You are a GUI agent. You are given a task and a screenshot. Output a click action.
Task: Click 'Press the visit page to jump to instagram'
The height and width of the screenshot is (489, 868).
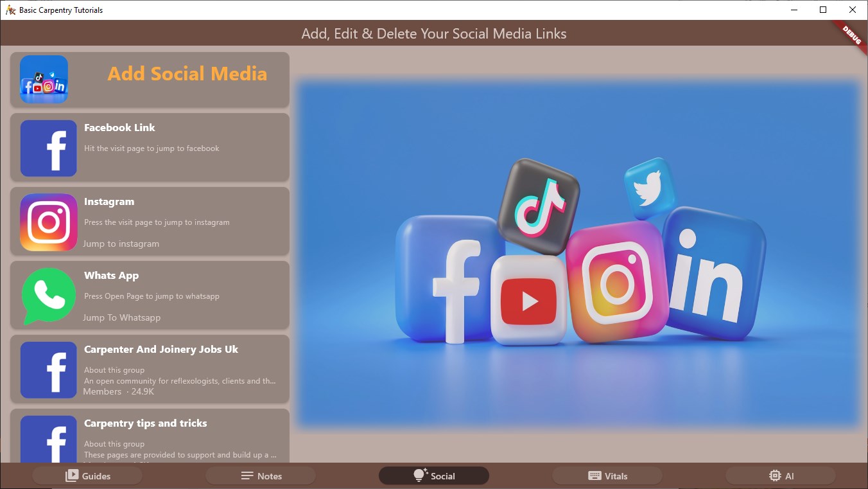(x=157, y=222)
